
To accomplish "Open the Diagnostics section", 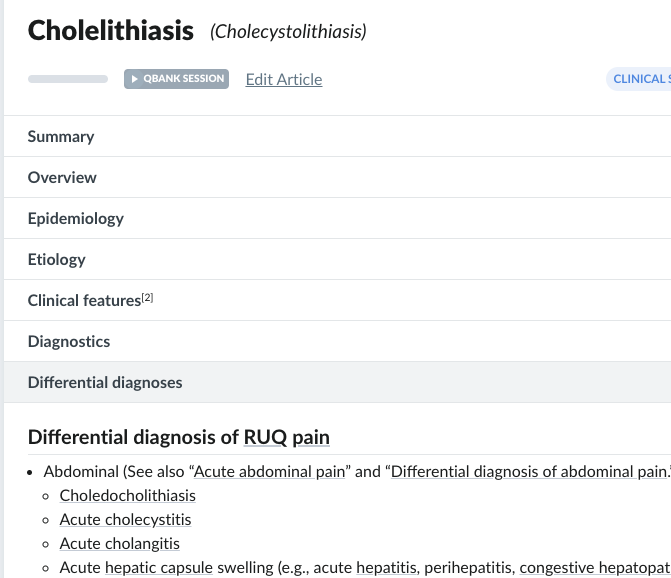I will pos(69,341).
